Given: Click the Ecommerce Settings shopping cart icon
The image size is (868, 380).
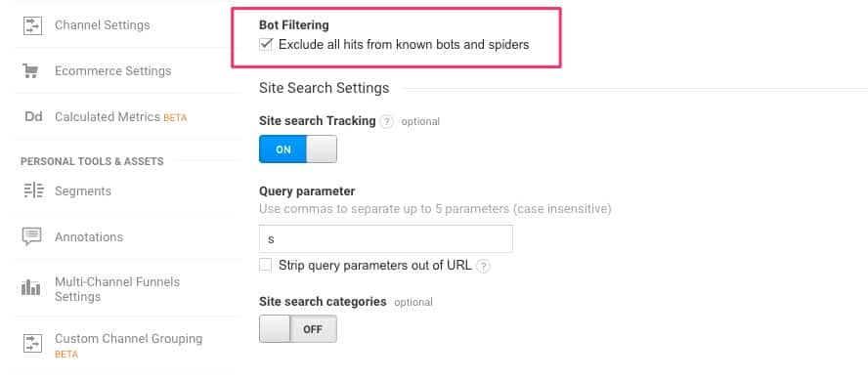Looking at the screenshot, I should [30, 70].
